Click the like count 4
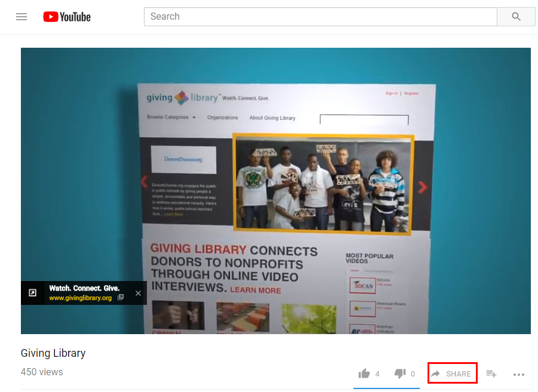 [377, 374]
